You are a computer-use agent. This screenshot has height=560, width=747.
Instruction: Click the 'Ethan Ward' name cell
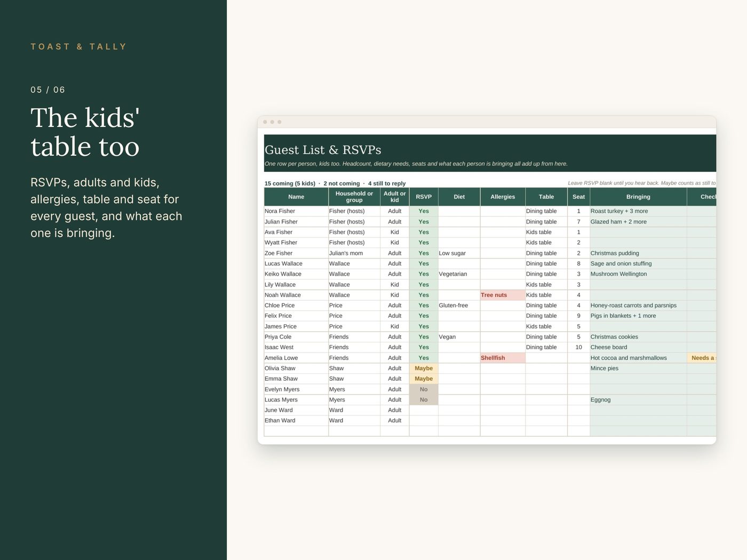tap(296, 421)
